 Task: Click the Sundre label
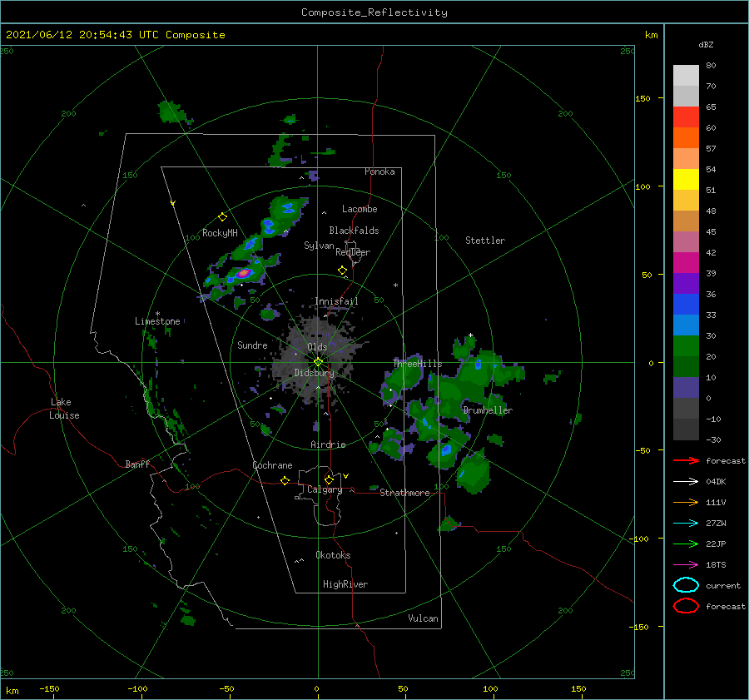coord(252,345)
